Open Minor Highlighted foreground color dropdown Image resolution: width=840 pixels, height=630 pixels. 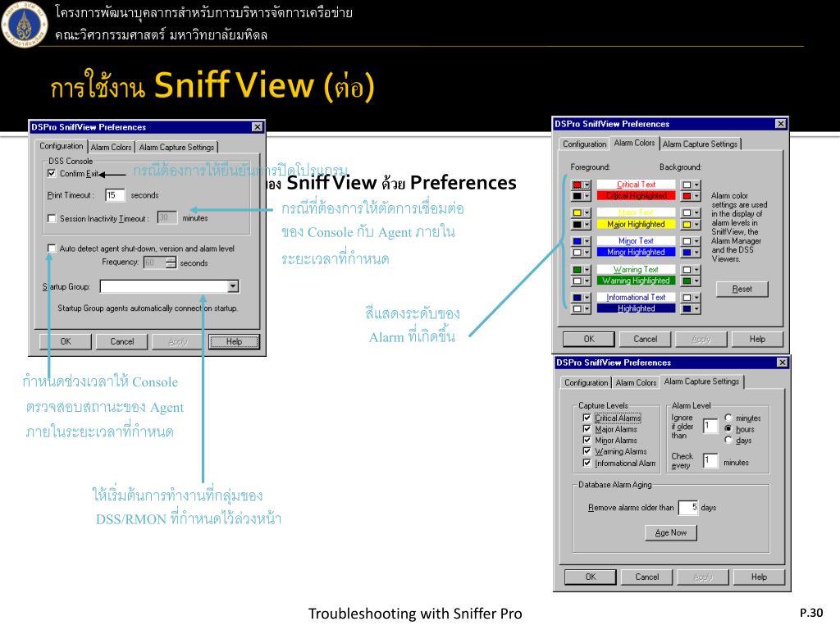(587, 253)
